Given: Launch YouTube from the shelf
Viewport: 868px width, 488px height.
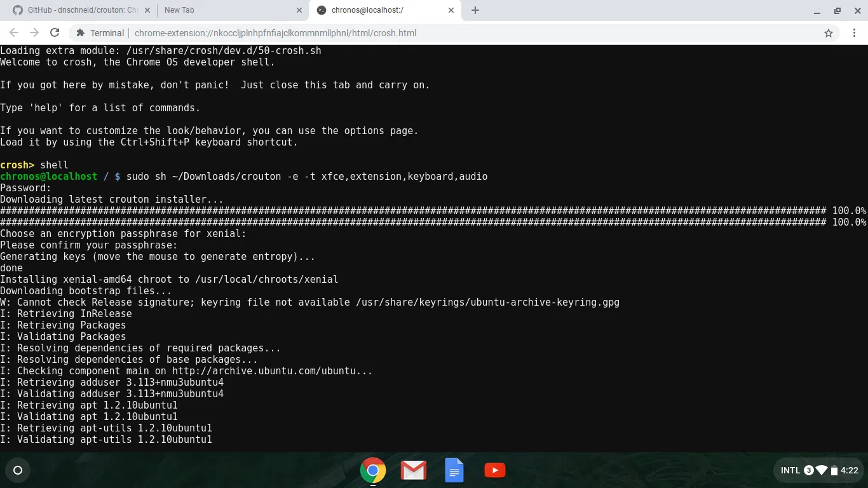Looking at the screenshot, I should (494, 470).
